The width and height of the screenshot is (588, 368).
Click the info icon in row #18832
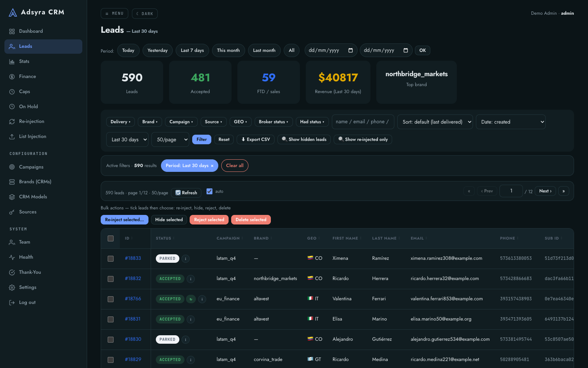point(191,279)
